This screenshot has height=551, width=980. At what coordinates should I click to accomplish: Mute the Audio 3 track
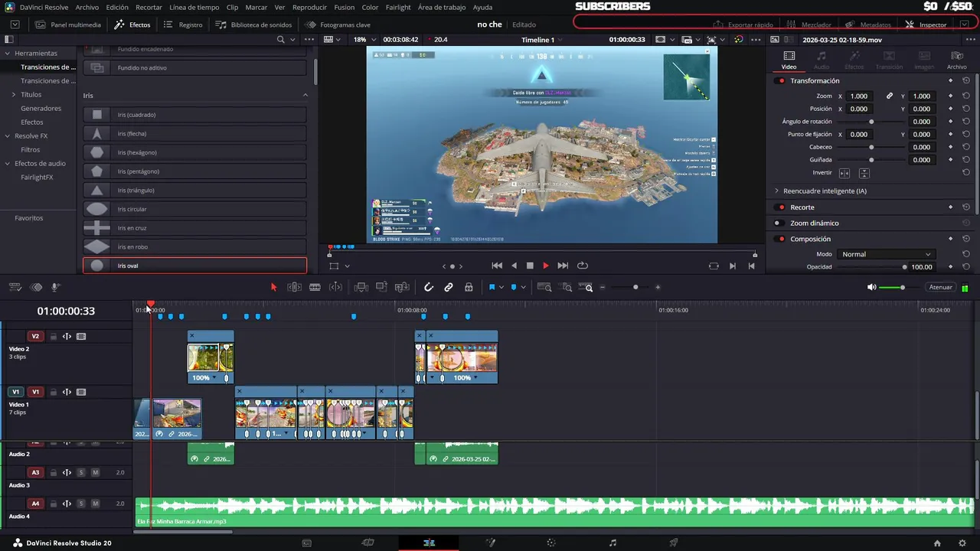(x=96, y=473)
